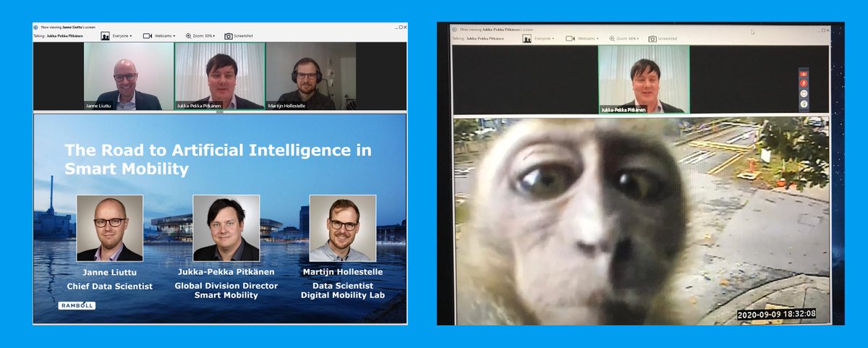Select Martijn Hollestelle's webcam tile

[311, 76]
